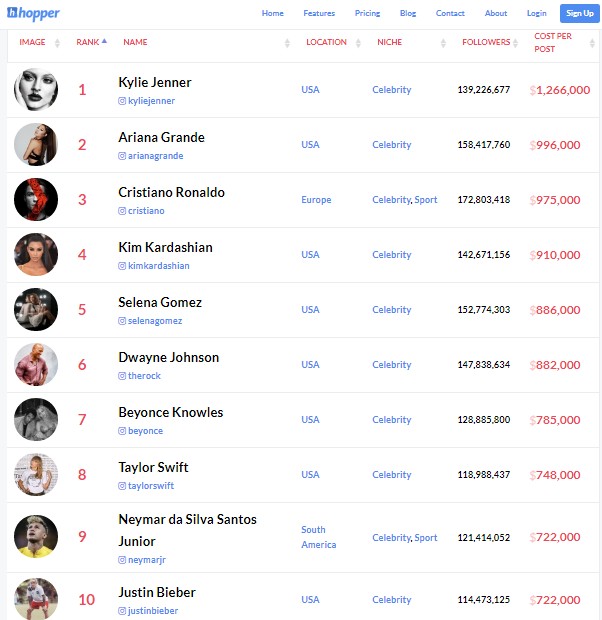Open the Login link
The height and width of the screenshot is (620, 602).
pos(537,13)
